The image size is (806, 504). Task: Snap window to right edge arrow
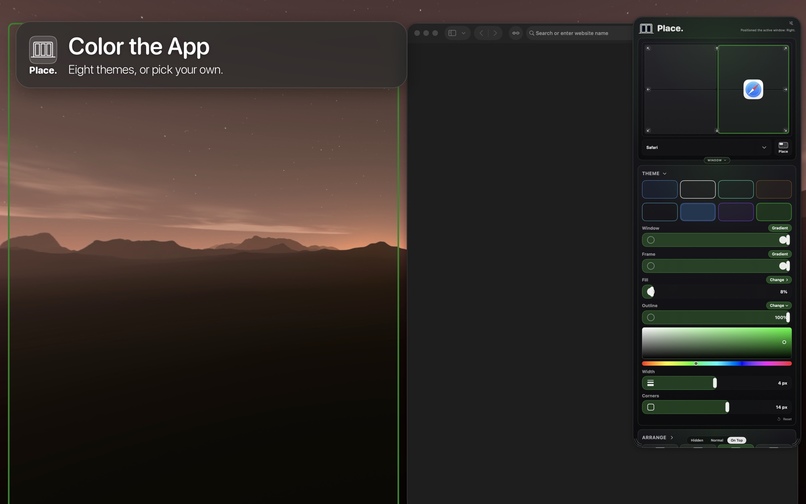(x=785, y=89)
